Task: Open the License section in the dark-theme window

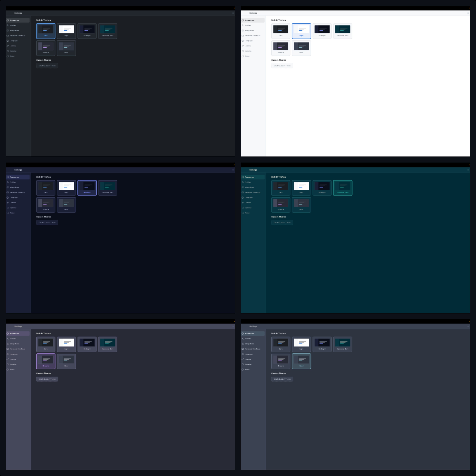Action: 18,46
